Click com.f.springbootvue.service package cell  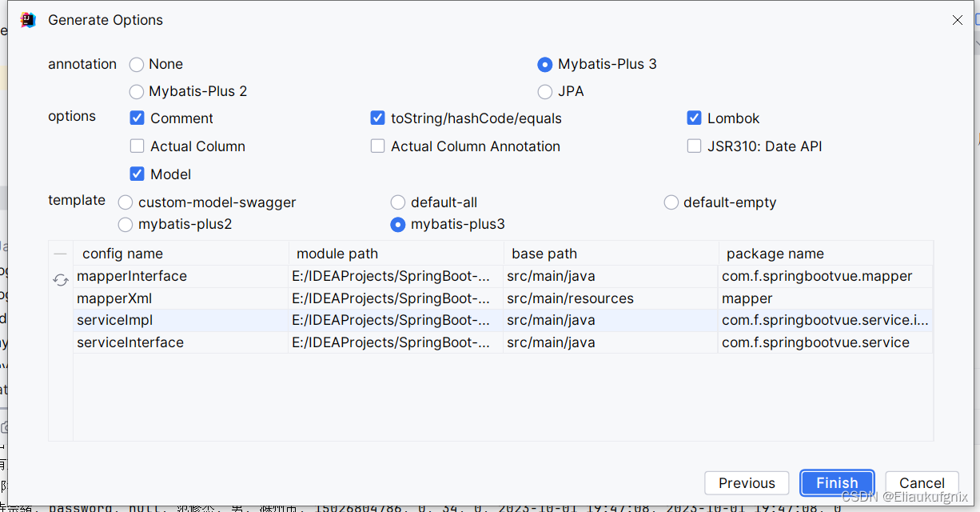point(826,342)
